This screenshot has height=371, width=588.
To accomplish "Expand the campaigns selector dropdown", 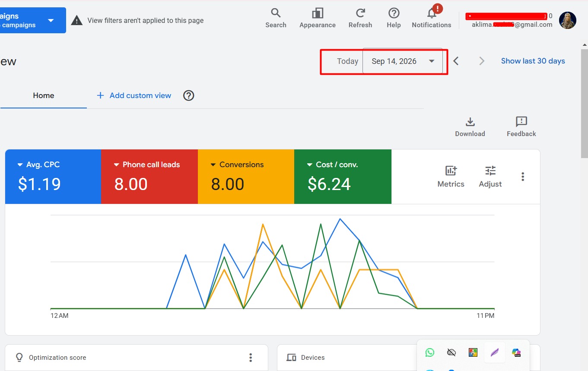I will [x=51, y=20].
